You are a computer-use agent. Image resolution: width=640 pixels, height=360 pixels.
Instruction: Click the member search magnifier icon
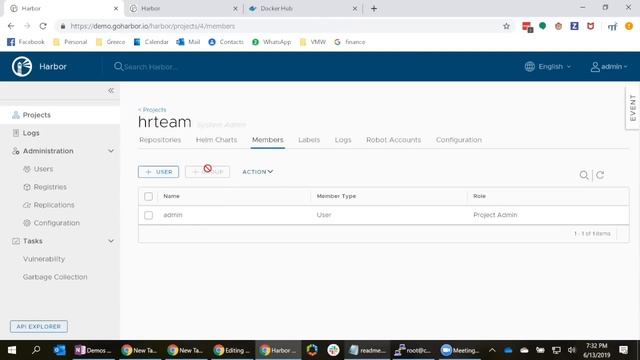point(584,175)
